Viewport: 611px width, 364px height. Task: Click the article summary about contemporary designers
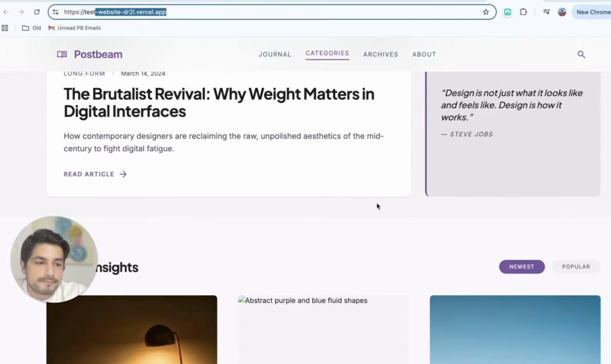coord(224,142)
